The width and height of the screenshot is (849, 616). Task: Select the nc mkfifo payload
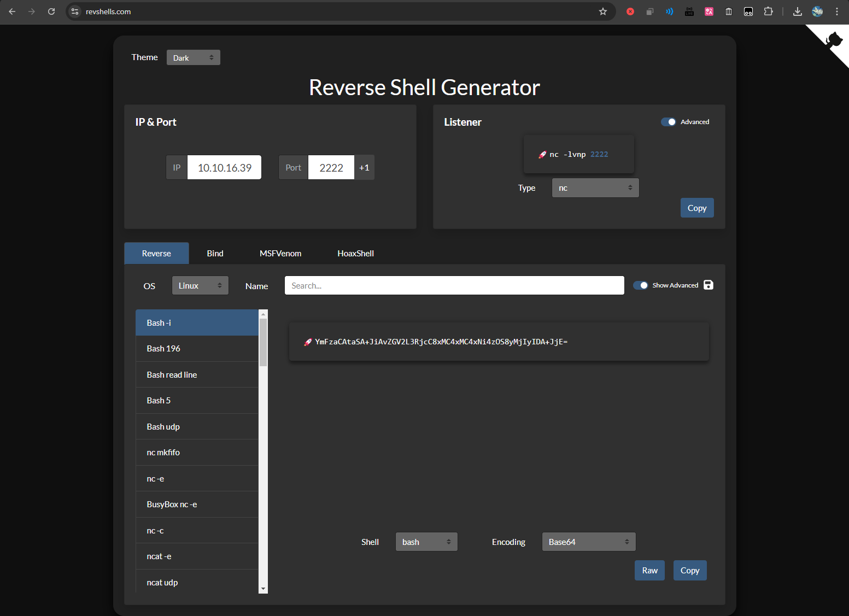pyautogui.click(x=197, y=453)
